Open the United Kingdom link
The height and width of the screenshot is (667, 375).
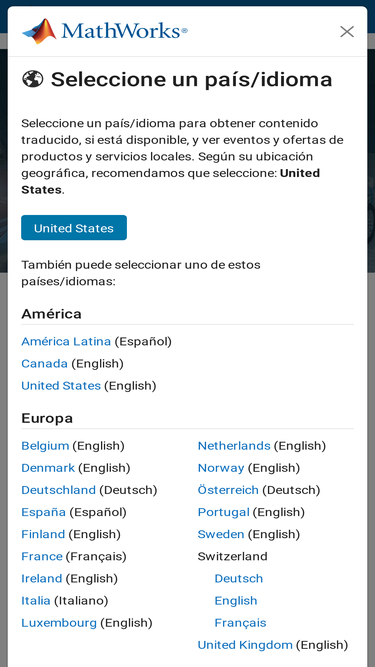pos(245,645)
